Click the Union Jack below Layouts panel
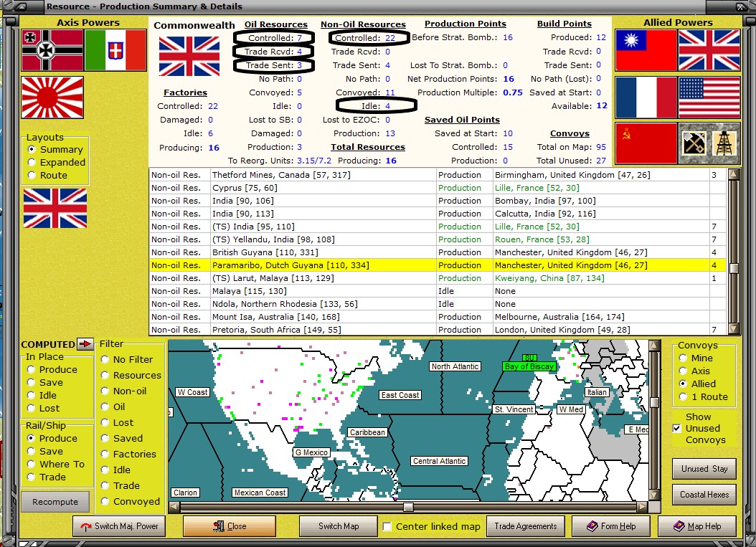This screenshot has height=547, width=756. click(55, 208)
